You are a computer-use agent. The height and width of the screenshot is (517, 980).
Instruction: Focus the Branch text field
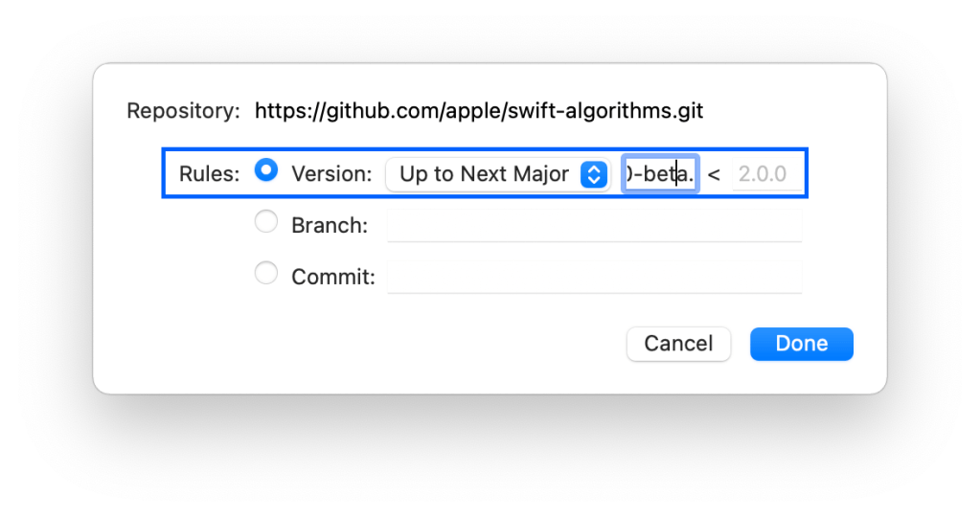tap(594, 226)
